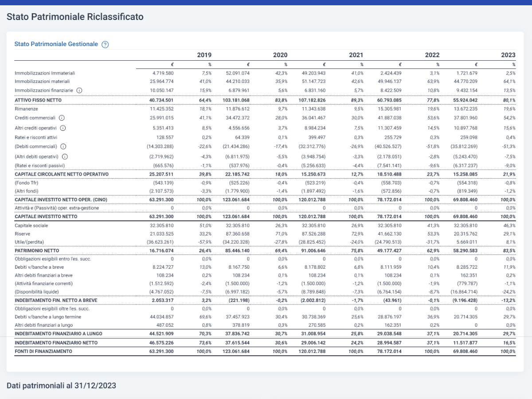Click info icon beside Altri crediti operativi
532x399 pixels.
click(63, 128)
